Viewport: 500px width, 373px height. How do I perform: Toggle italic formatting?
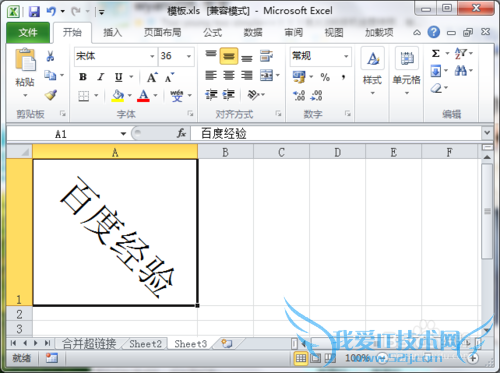(101, 77)
